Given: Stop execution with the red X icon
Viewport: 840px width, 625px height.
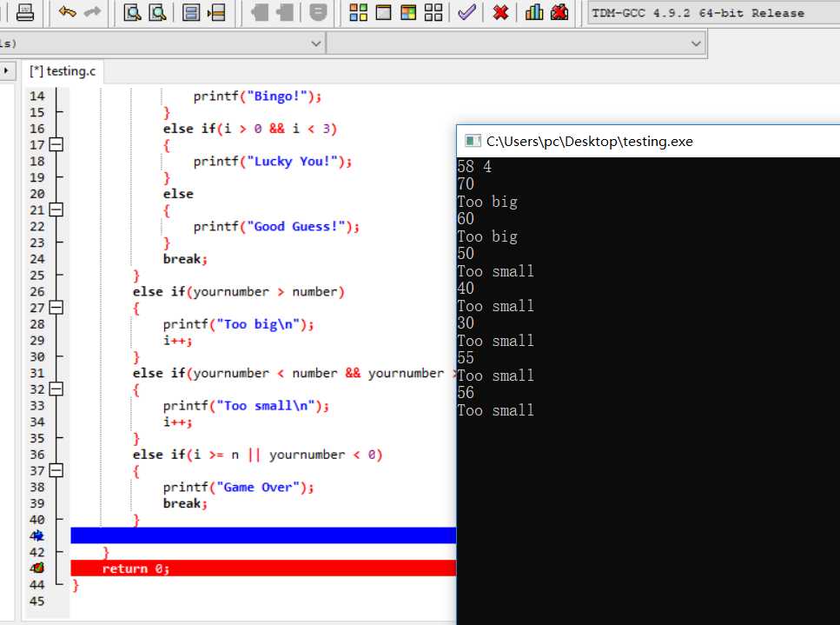Looking at the screenshot, I should pos(500,12).
